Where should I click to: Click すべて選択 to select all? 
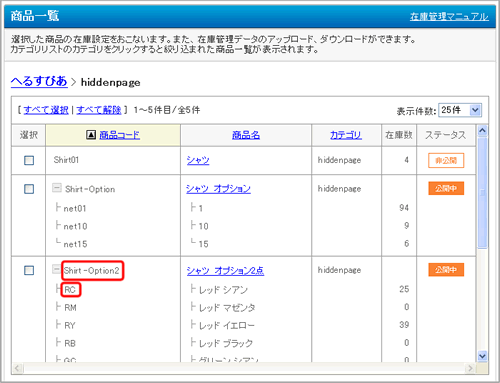[x=46, y=110]
